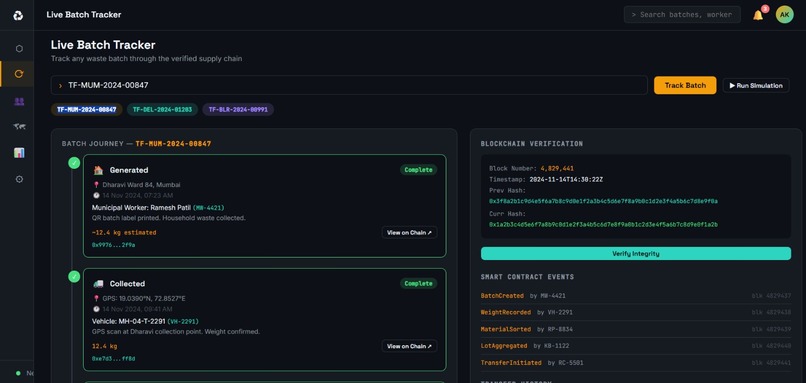806x383 pixels.
Task: Run the simulation
Action: 756,85
